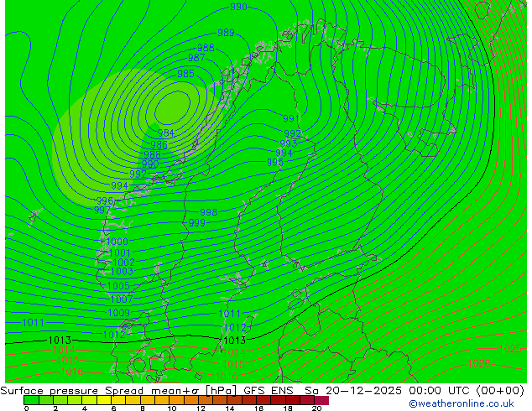
Task: Click the 1002 isobar label
Action: (x=124, y=263)
